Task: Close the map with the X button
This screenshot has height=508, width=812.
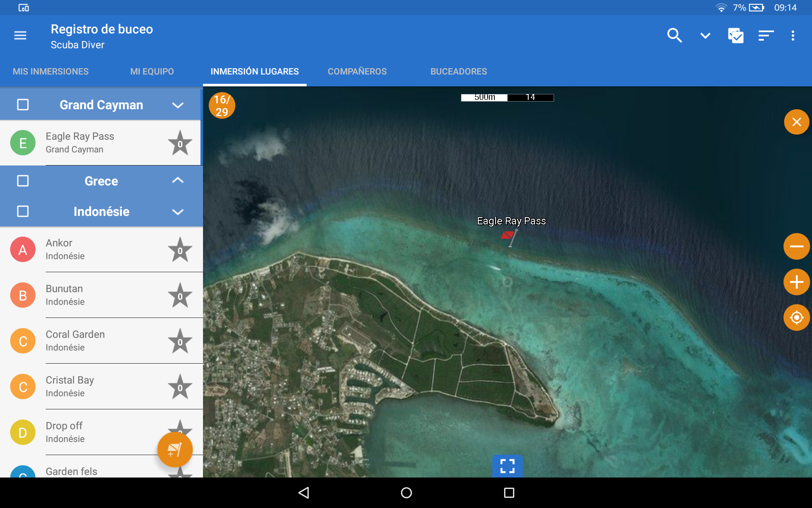Action: [797, 122]
